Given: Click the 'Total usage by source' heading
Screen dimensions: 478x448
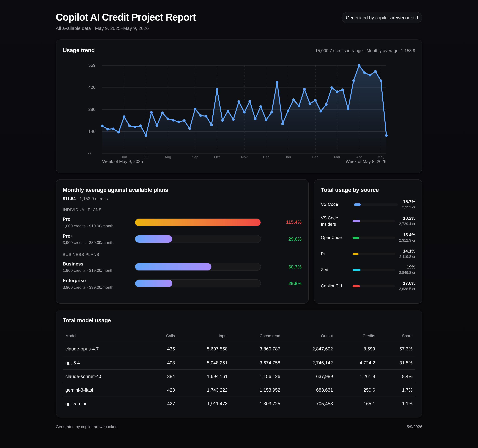Looking at the screenshot, I should coord(350,190).
